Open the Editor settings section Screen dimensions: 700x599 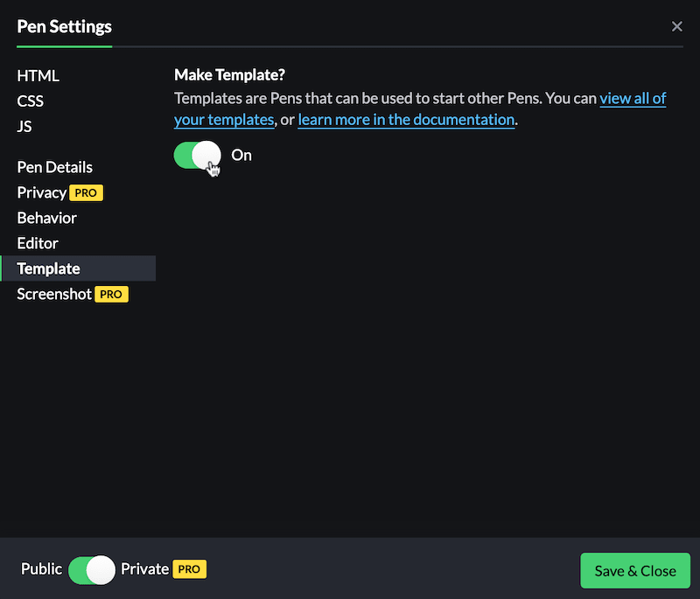(37, 243)
